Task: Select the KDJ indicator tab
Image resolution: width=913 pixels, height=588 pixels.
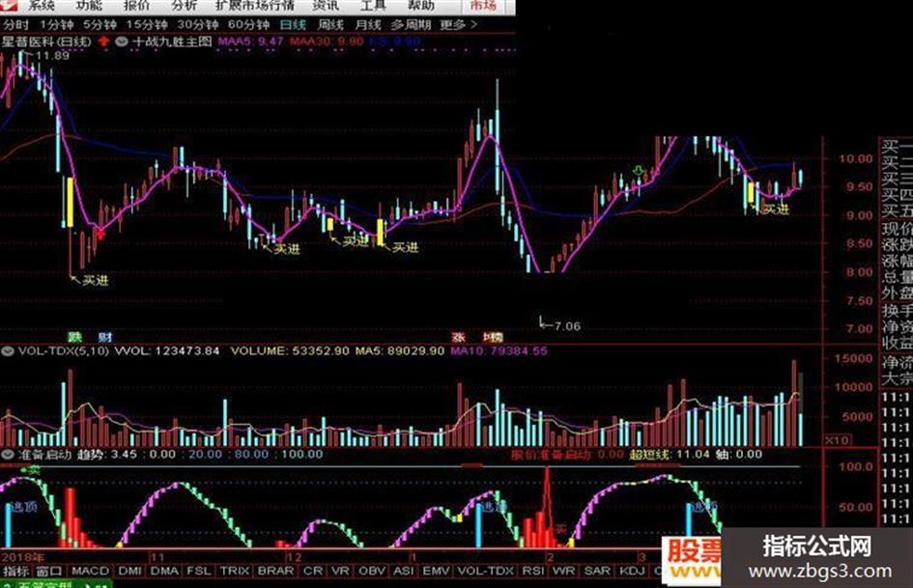Action: tap(632, 572)
